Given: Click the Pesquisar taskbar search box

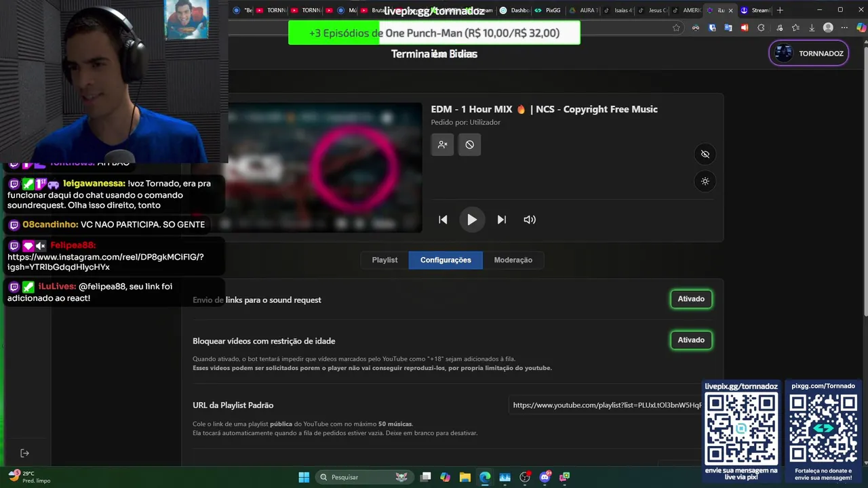Looking at the screenshot, I should pyautogui.click(x=365, y=477).
